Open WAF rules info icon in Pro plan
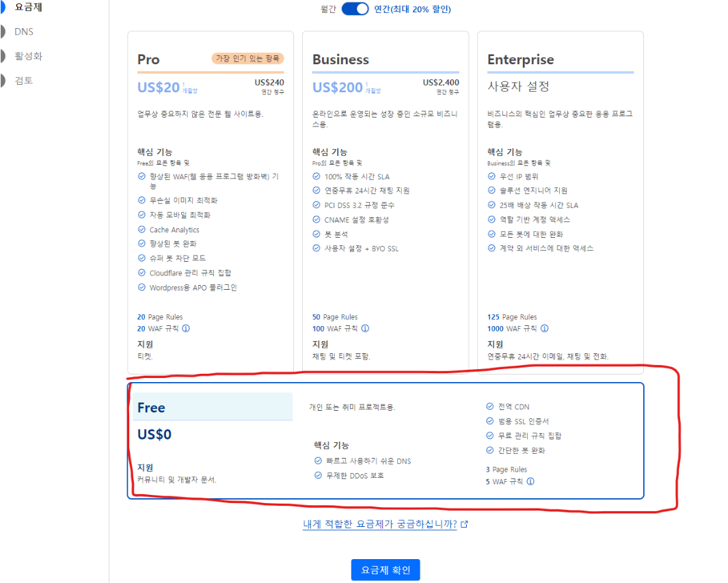Image resolution: width=728 pixels, height=583 pixels. tap(186, 328)
